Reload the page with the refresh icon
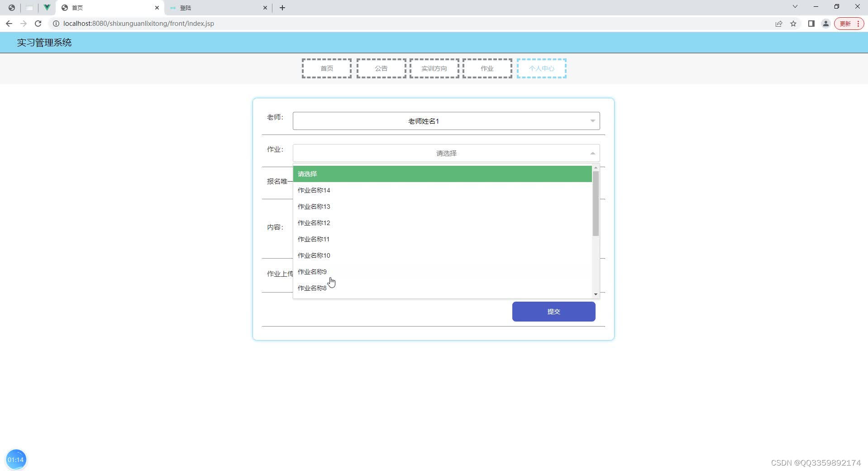This screenshot has height=471, width=868. [38, 24]
